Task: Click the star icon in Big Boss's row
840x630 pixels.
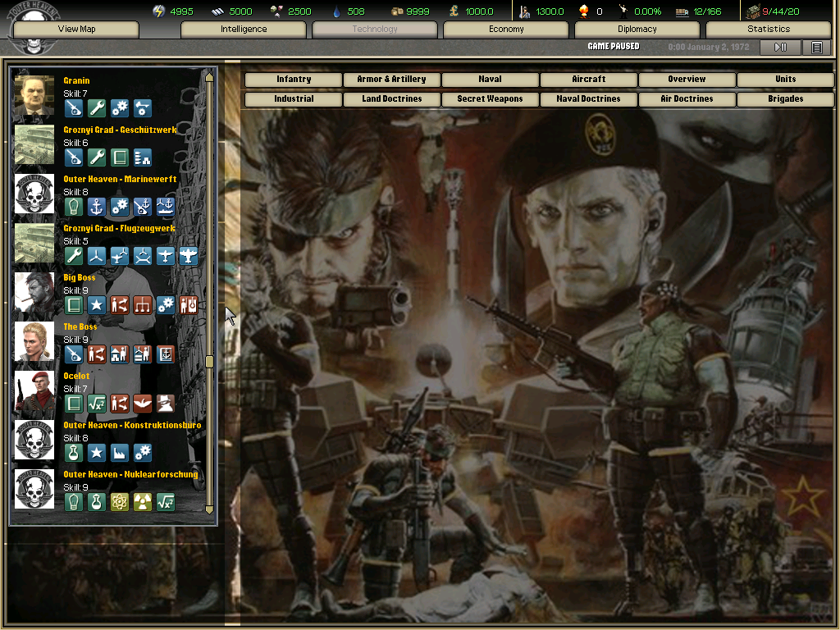Action: tap(97, 304)
